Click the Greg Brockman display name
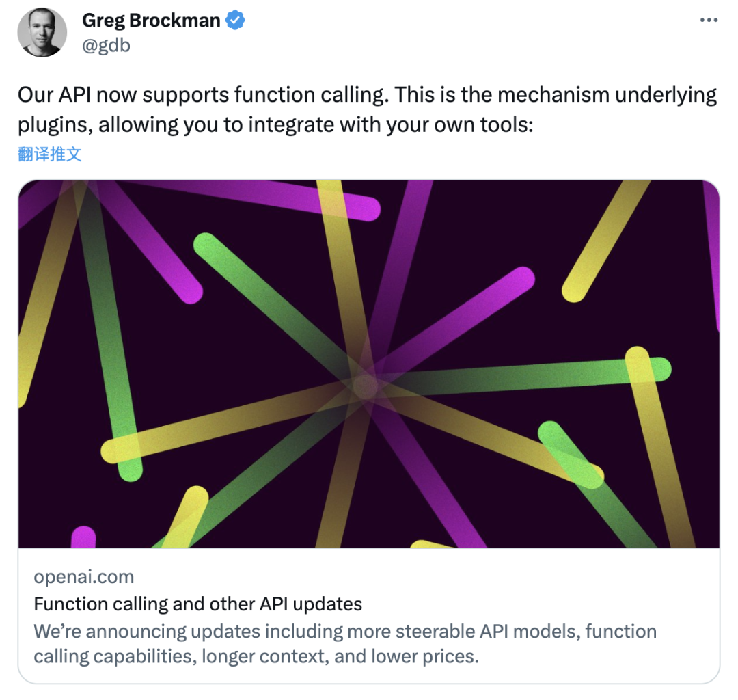 point(151,21)
